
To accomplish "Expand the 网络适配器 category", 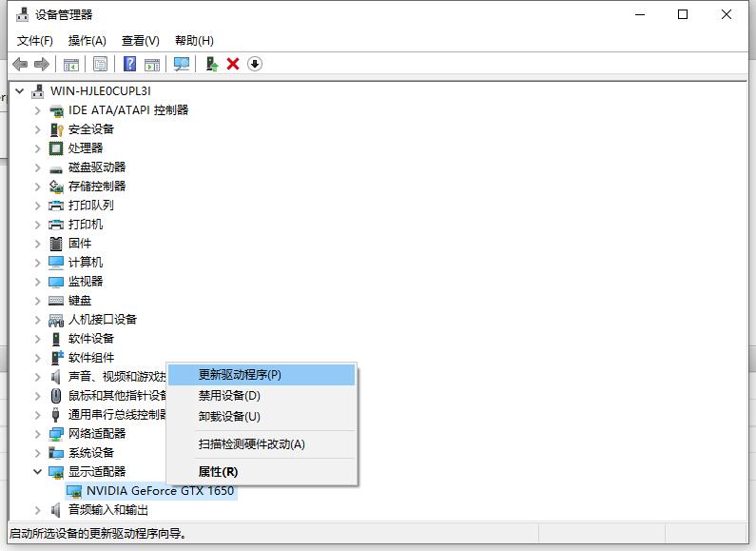I will (38, 434).
